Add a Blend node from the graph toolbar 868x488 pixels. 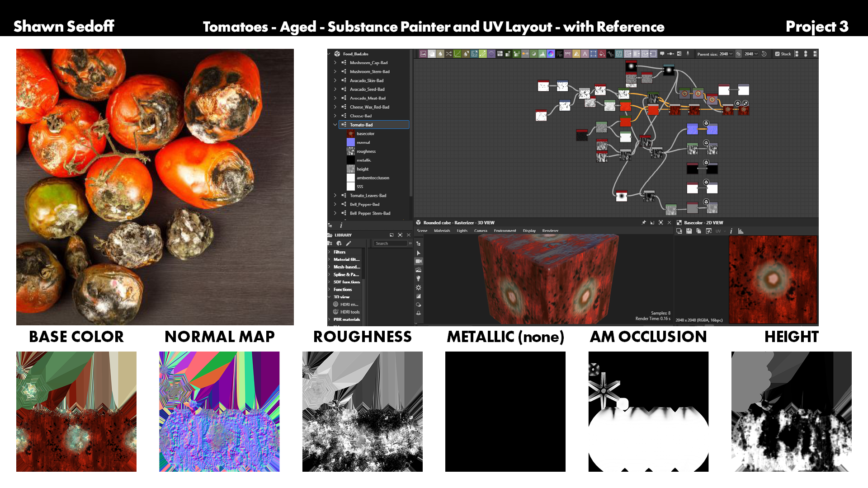432,54
